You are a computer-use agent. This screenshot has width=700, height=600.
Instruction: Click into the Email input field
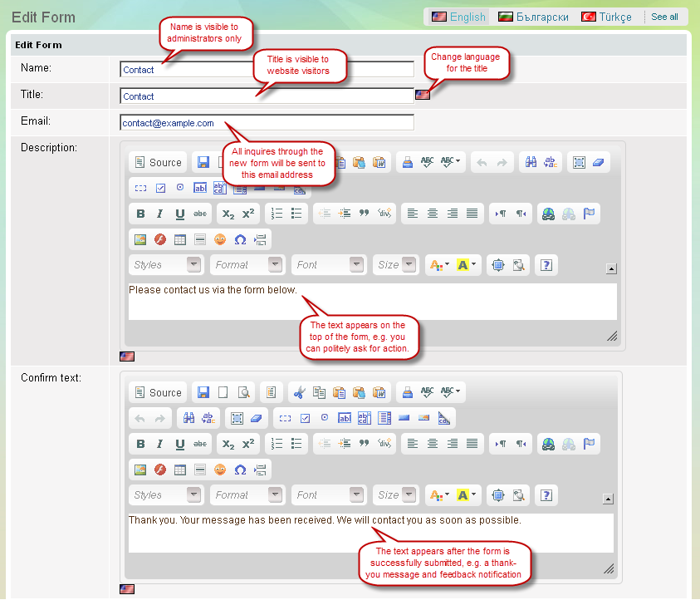267,123
